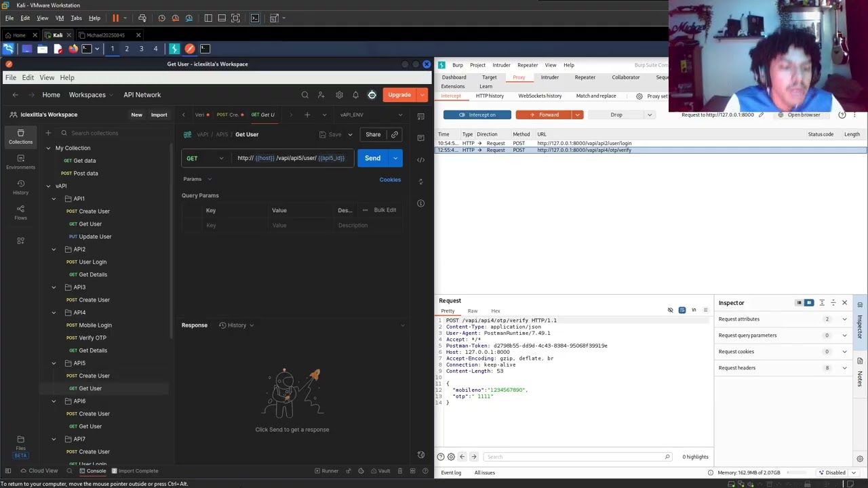The width and height of the screenshot is (868, 488).
Task: Click the Upgrade button in Postman
Action: 399,95
